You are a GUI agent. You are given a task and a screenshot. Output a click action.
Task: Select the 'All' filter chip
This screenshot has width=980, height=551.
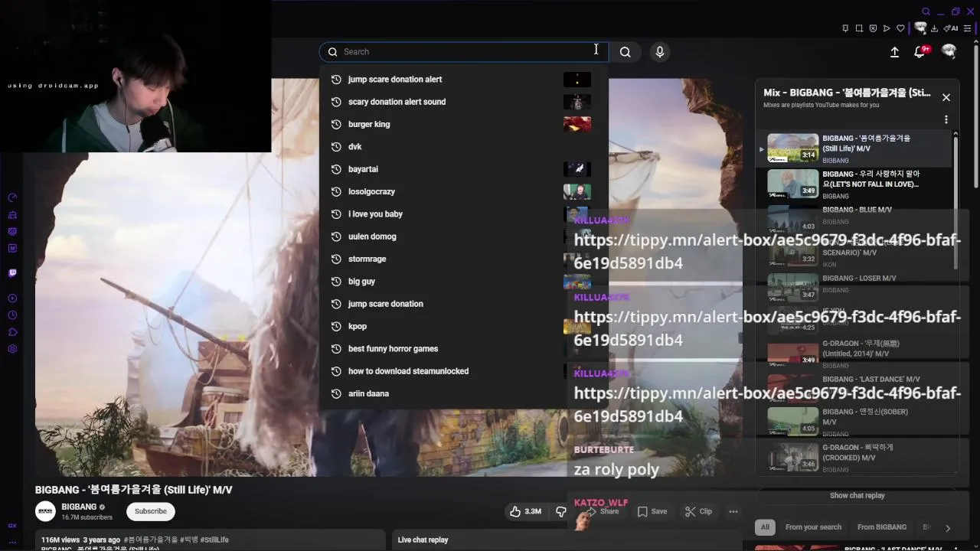(765, 527)
